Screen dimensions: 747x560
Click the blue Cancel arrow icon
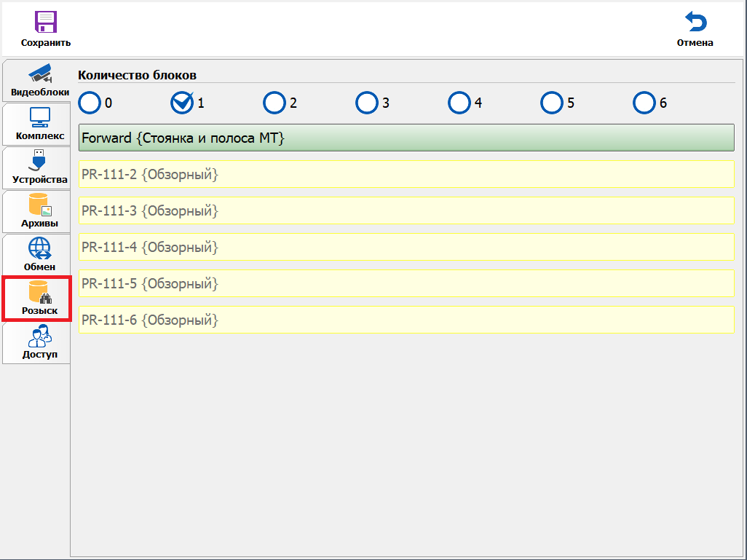tap(695, 22)
